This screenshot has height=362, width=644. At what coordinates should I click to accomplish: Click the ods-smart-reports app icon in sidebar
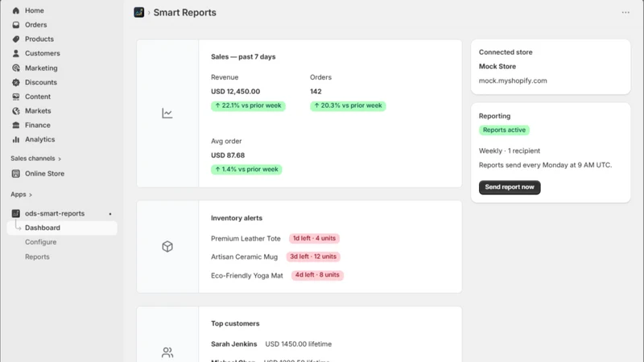click(x=15, y=213)
